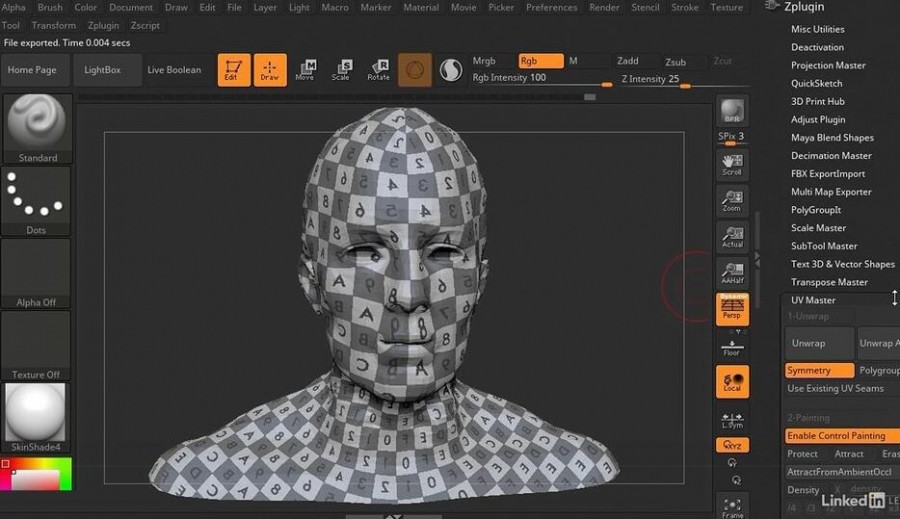Click the BPR render button

732,111
